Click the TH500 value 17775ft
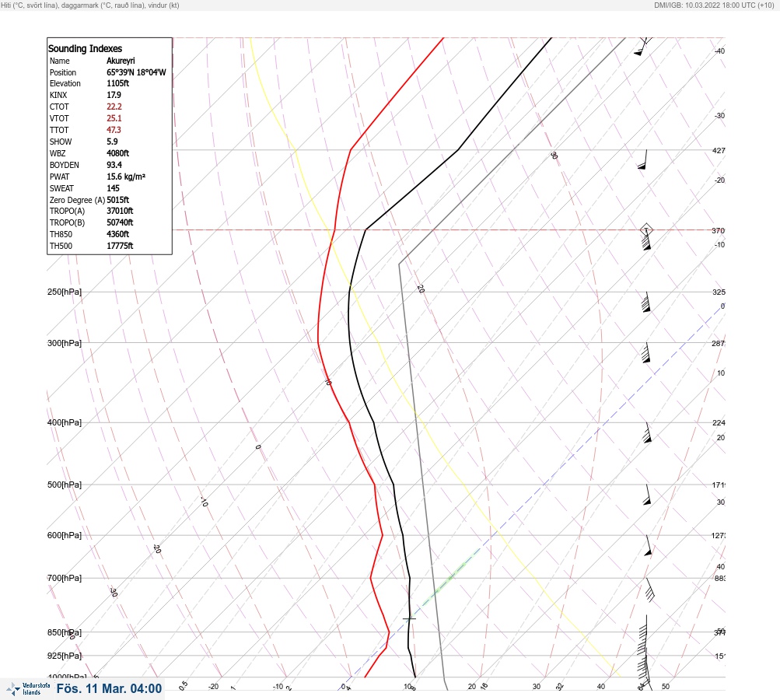This screenshot has height=700, width=780. [120, 247]
